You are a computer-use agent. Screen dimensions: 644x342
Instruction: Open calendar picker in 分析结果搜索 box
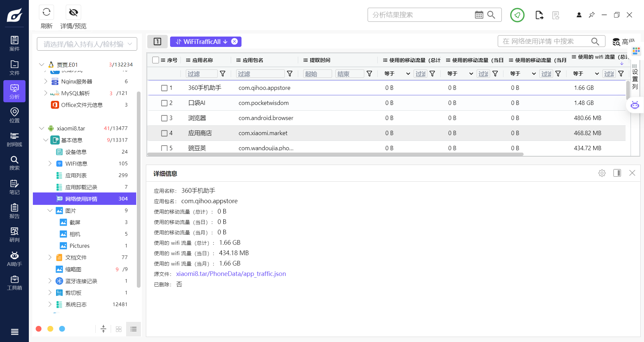tap(479, 15)
